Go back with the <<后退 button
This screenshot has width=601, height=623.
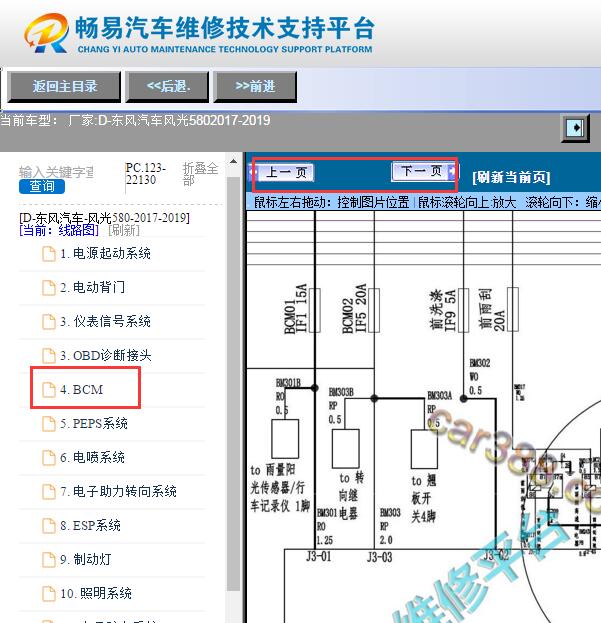(x=167, y=87)
